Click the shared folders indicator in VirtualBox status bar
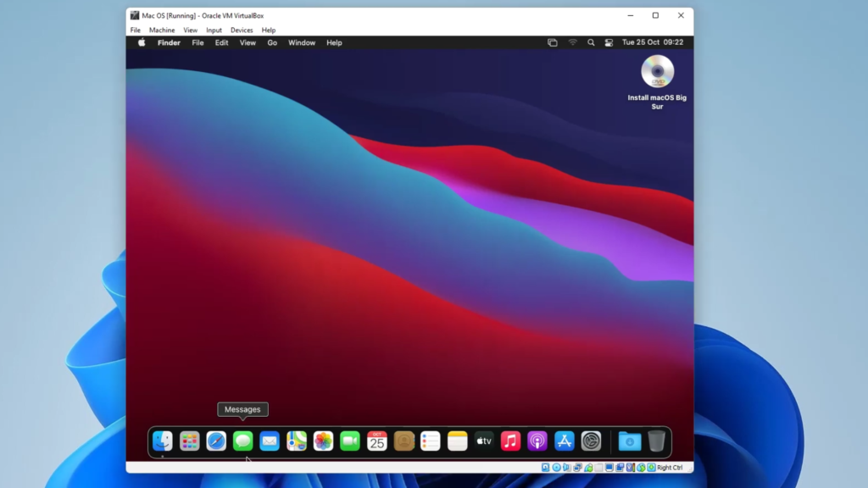 click(x=598, y=468)
